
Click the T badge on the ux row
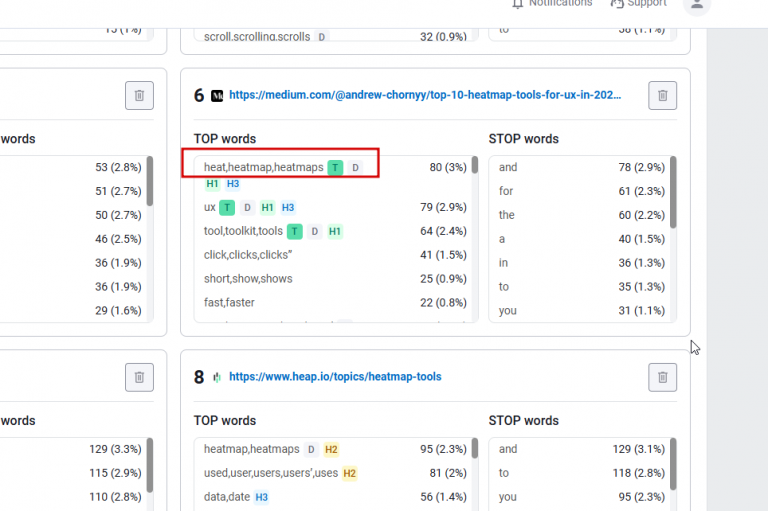pyautogui.click(x=227, y=208)
